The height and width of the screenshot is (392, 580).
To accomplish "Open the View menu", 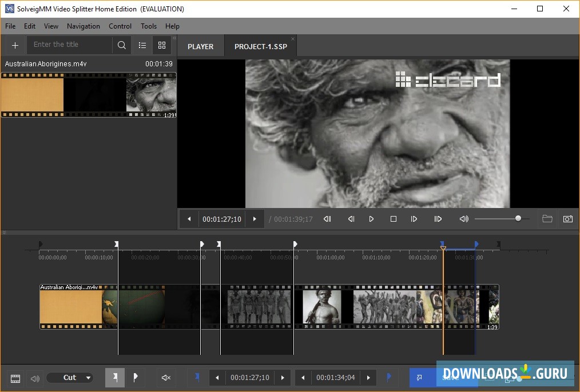I will click(51, 26).
